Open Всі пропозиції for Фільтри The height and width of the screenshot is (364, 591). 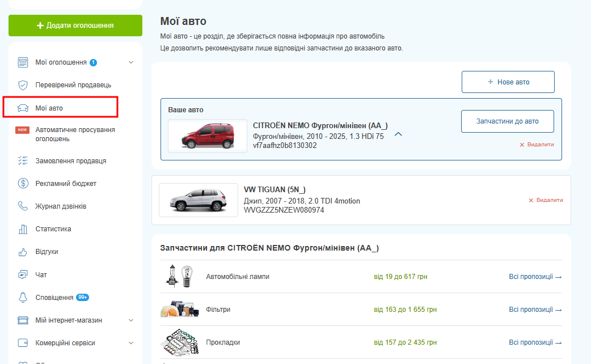click(x=535, y=310)
